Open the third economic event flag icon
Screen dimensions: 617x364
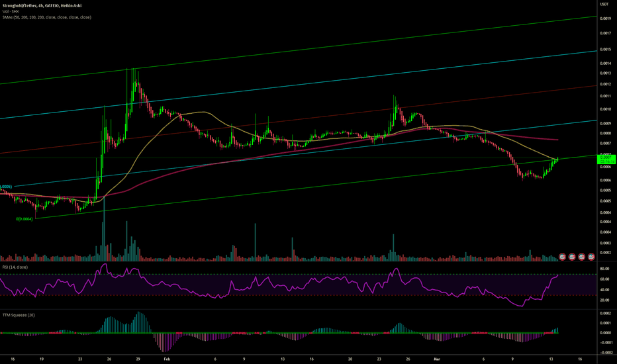click(x=582, y=257)
